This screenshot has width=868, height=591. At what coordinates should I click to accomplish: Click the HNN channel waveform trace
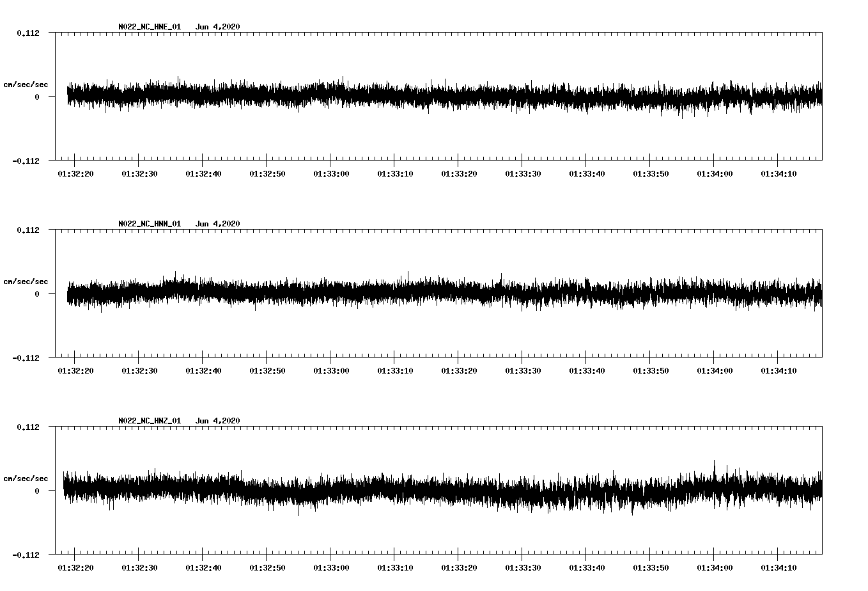444,292
